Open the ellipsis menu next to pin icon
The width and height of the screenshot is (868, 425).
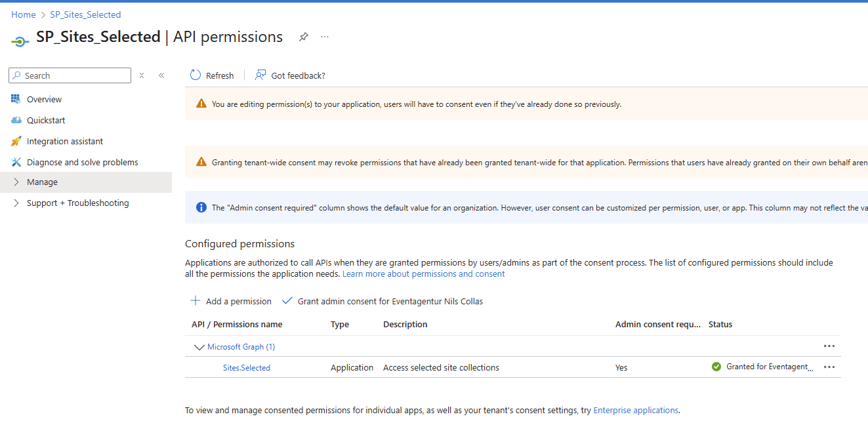pyautogui.click(x=325, y=37)
